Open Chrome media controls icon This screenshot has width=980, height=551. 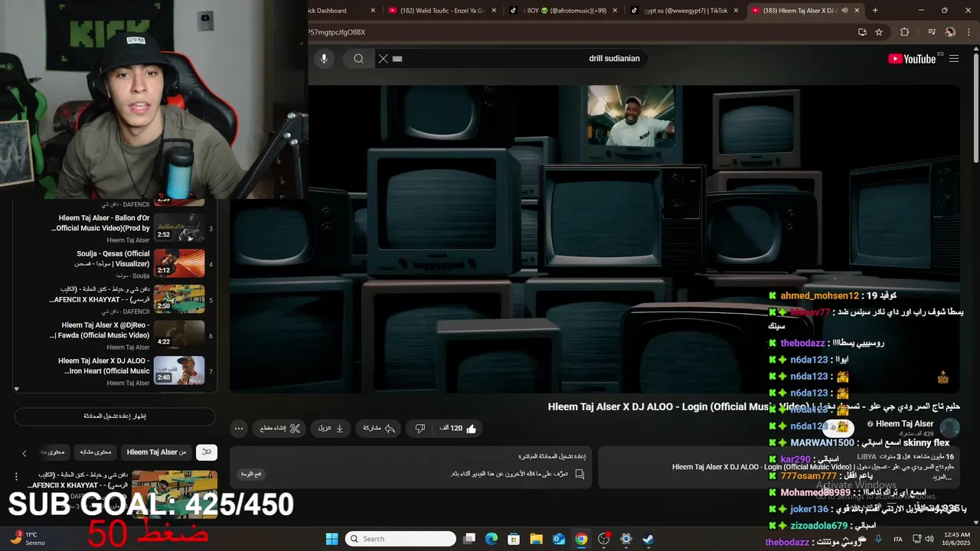931,32
